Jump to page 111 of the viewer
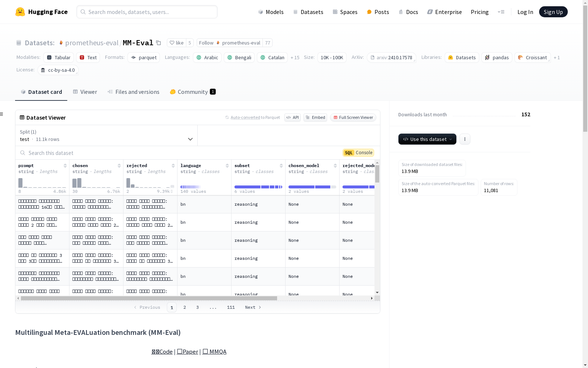This screenshot has width=588, height=368. click(231, 307)
